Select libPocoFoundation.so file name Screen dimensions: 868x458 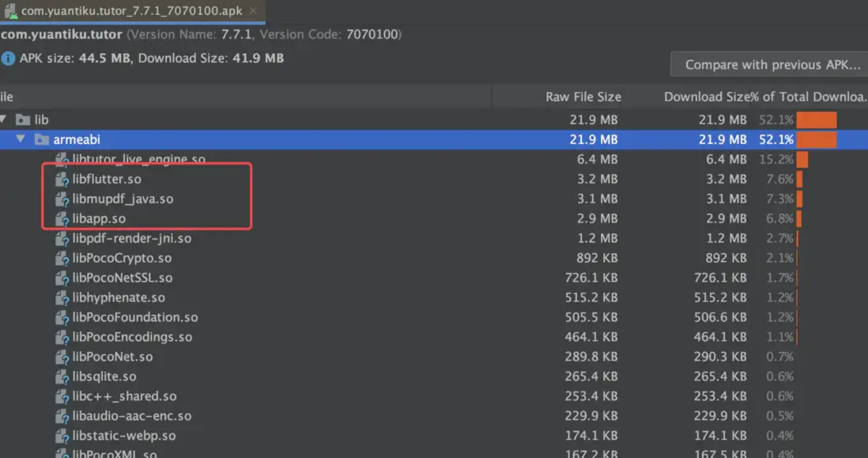135,317
